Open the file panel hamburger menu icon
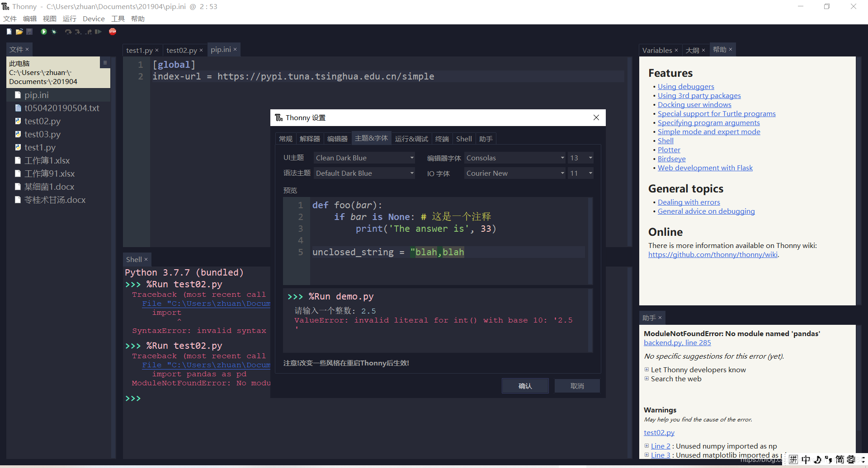Viewport: 868px width, 468px height. tap(105, 63)
